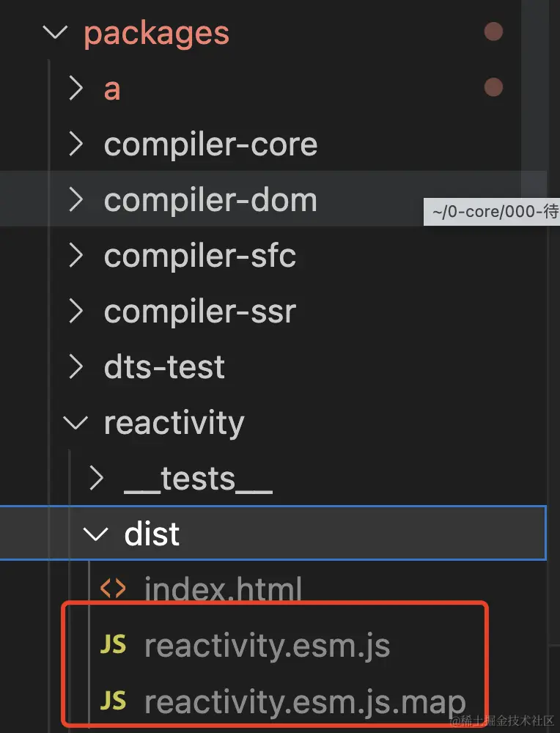Expand the compiler-ssr folder

(x=75, y=311)
